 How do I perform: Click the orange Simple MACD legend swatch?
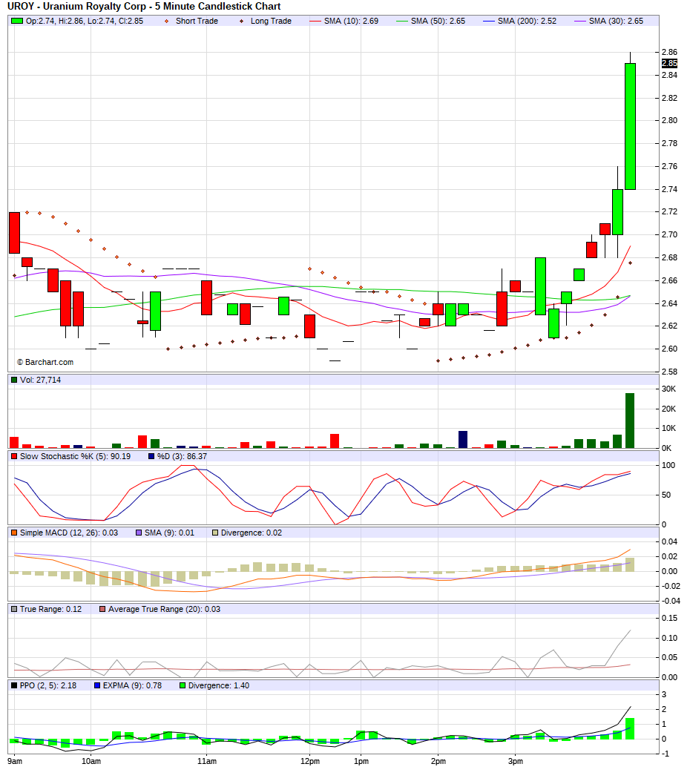tap(14, 533)
